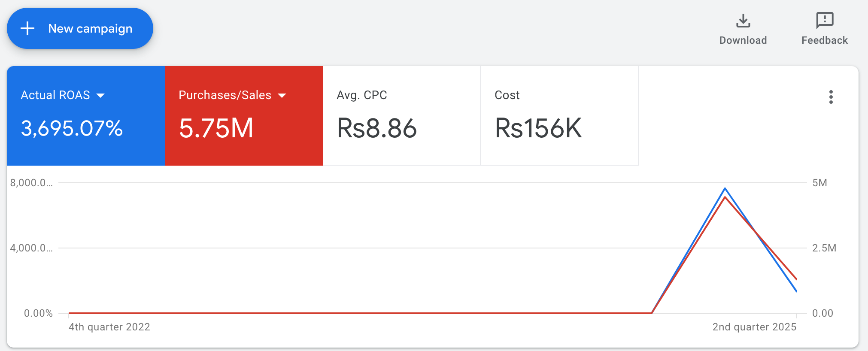Select the Cost metric card
The width and height of the screenshot is (868, 351).
tap(558, 116)
